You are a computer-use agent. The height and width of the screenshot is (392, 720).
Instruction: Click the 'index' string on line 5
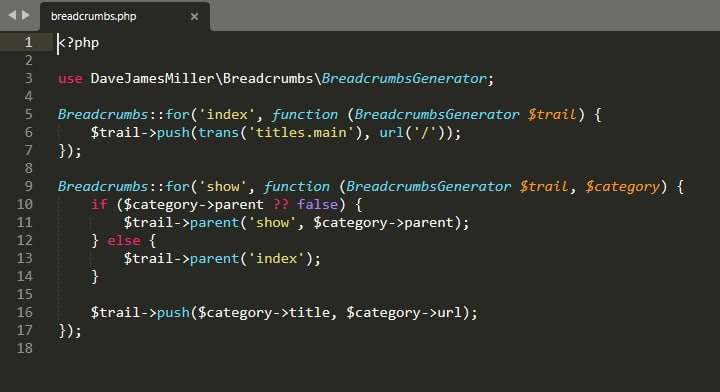[227, 114]
